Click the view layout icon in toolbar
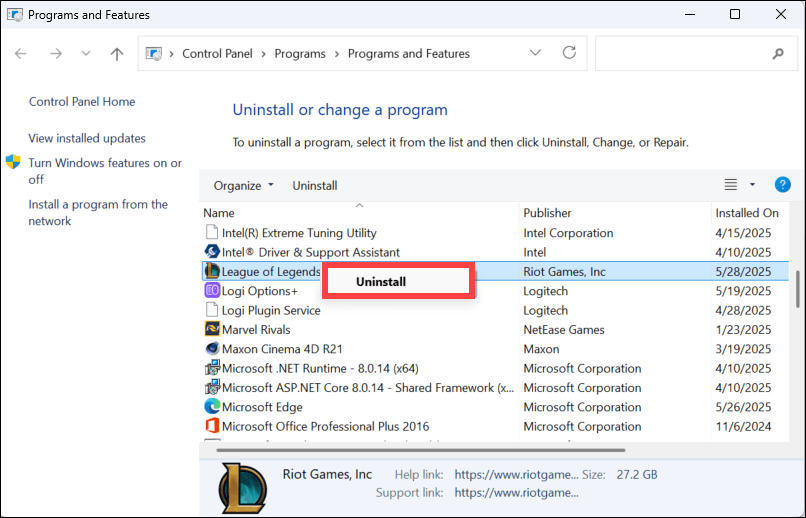This screenshot has height=518, width=806. 730,185
